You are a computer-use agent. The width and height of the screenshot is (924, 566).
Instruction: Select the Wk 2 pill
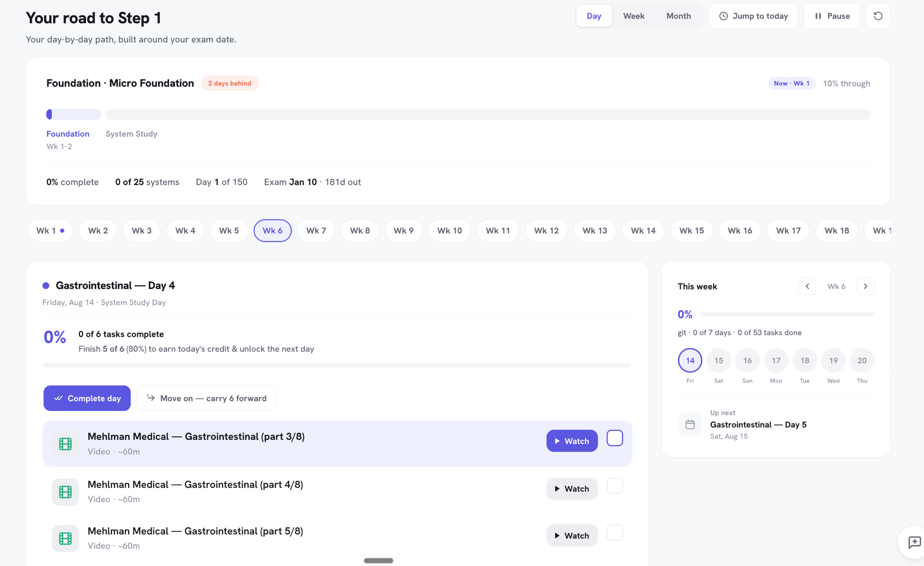pyautogui.click(x=98, y=230)
